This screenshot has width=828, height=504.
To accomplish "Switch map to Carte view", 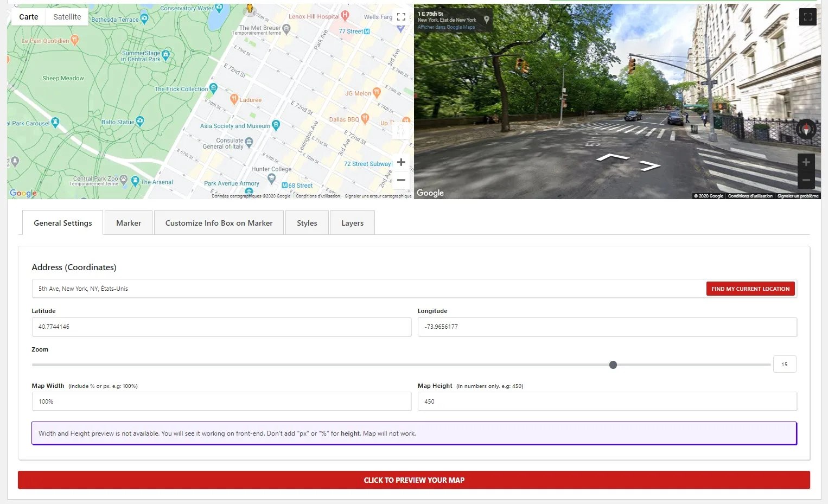I will tap(29, 17).
